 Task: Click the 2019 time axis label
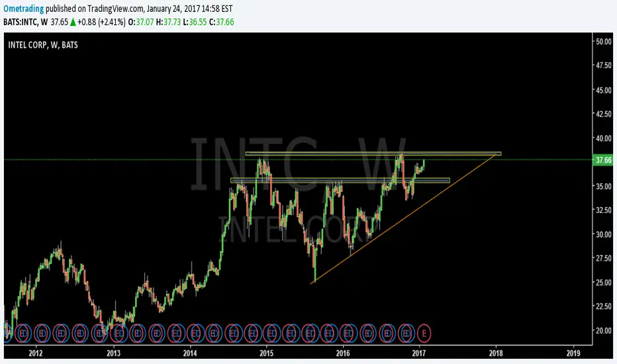573,353
